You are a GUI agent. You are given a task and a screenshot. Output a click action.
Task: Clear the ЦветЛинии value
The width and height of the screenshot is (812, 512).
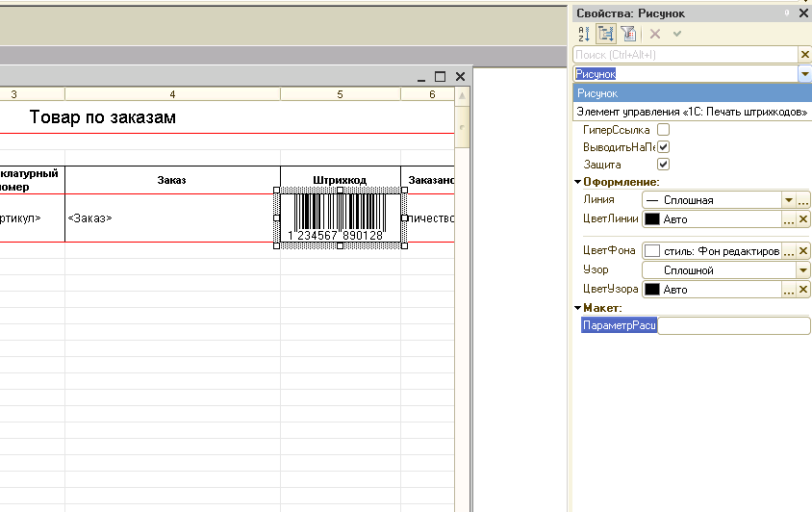pyautogui.click(x=803, y=219)
